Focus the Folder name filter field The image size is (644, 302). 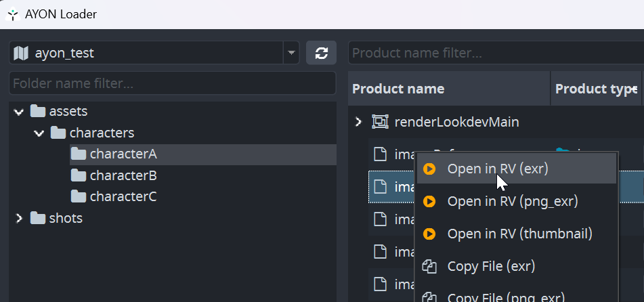click(172, 83)
